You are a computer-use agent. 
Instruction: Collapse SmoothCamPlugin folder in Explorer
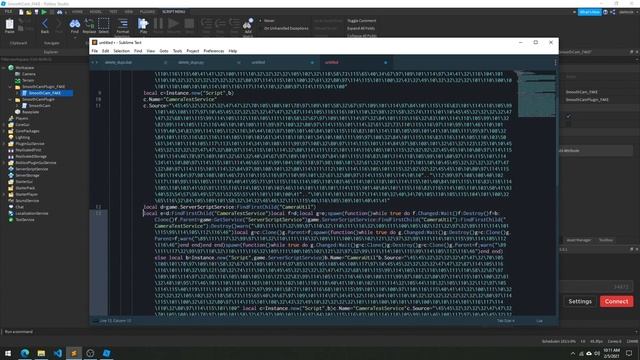pos(11,100)
